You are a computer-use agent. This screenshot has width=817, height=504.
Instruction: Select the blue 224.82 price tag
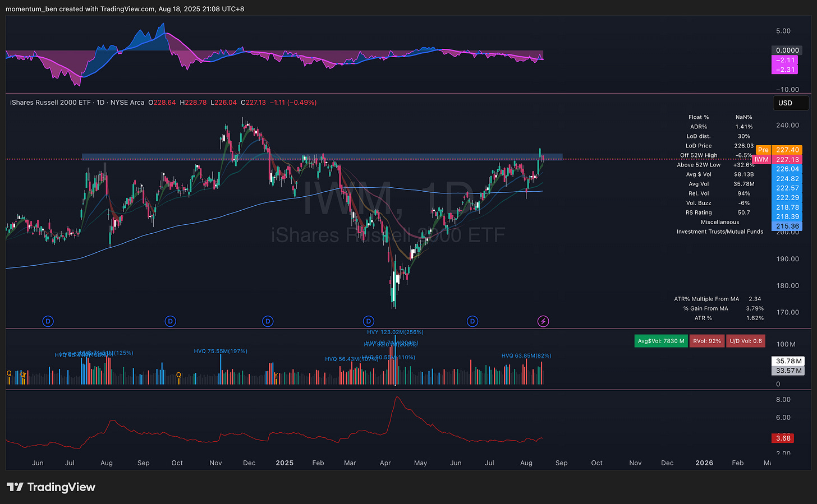click(x=787, y=179)
